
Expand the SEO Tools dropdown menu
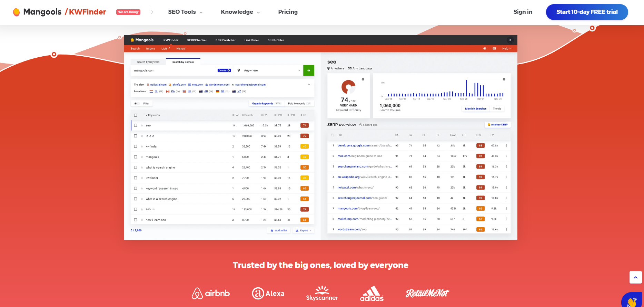click(x=185, y=12)
